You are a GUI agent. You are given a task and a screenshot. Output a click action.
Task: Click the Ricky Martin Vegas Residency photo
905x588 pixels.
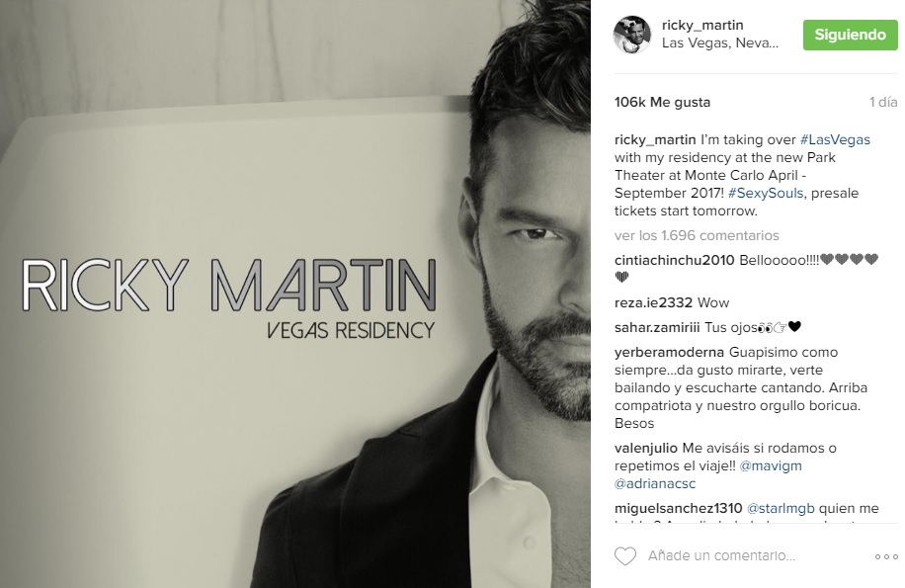[295, 294]
